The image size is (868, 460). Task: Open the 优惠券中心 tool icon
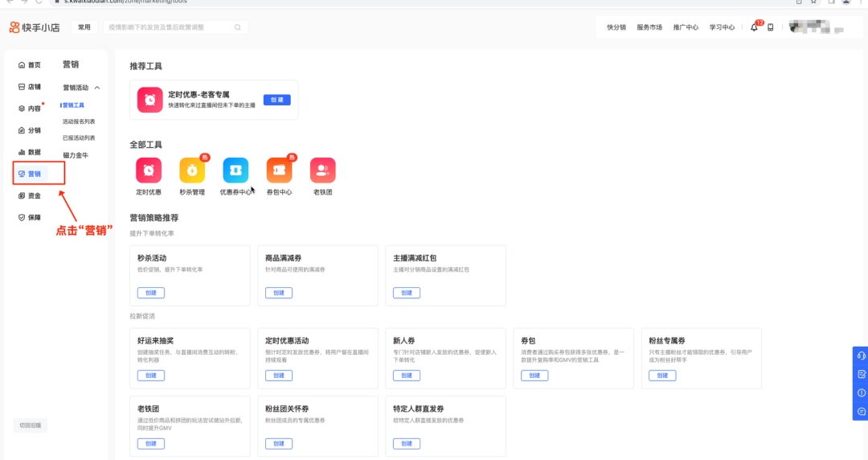tap(235, 170)
